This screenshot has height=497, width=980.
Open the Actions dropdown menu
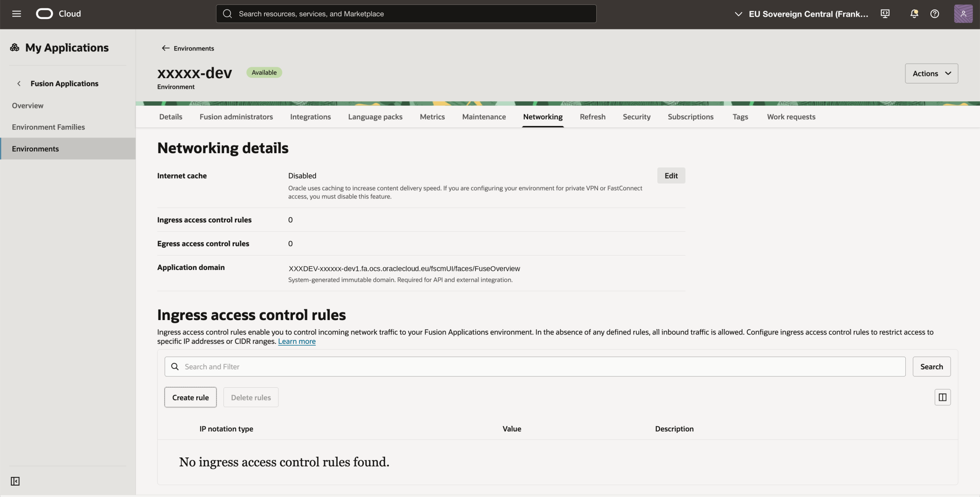932,73
